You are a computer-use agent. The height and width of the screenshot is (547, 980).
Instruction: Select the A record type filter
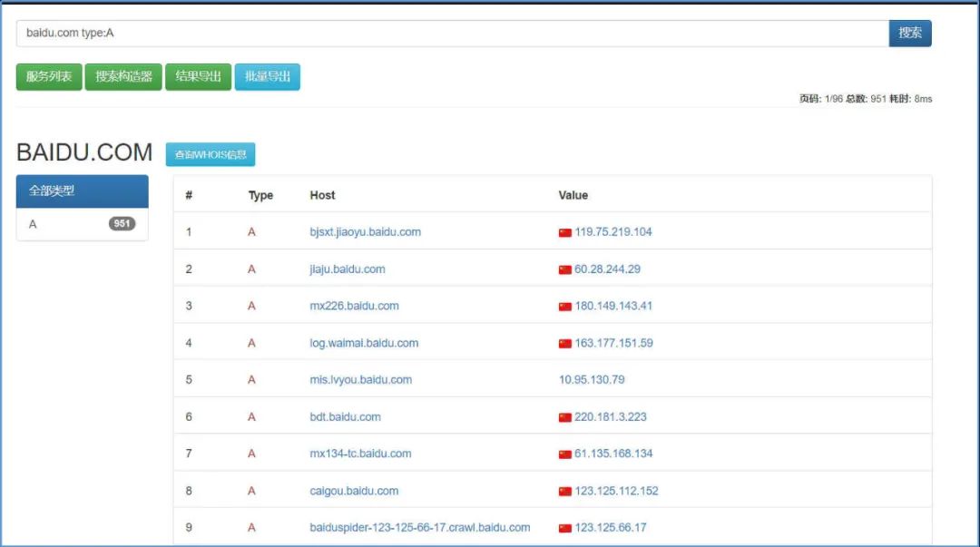(x=82, y=224)
